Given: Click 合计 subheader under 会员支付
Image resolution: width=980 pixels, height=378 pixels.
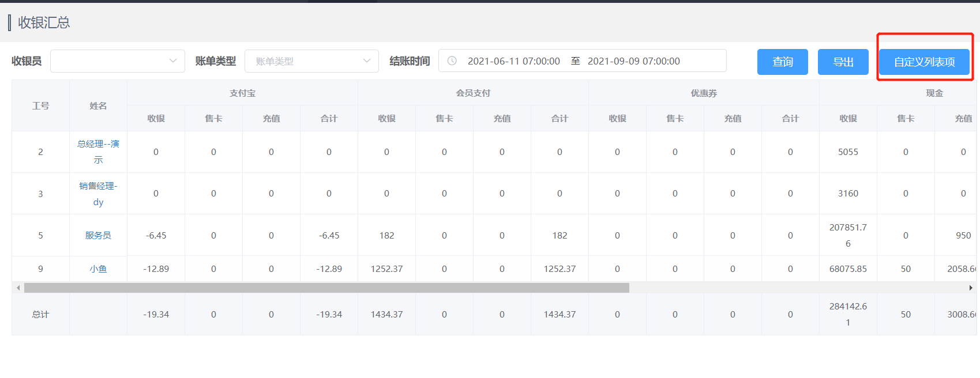Looking at the screenshot, I should click(x=560, y=118).
